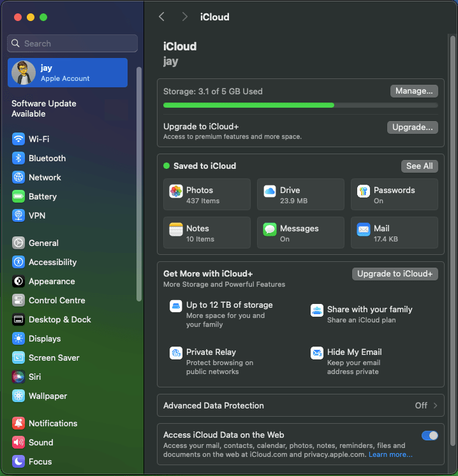Click the Messages bubble icon

[x=270, y=229]
